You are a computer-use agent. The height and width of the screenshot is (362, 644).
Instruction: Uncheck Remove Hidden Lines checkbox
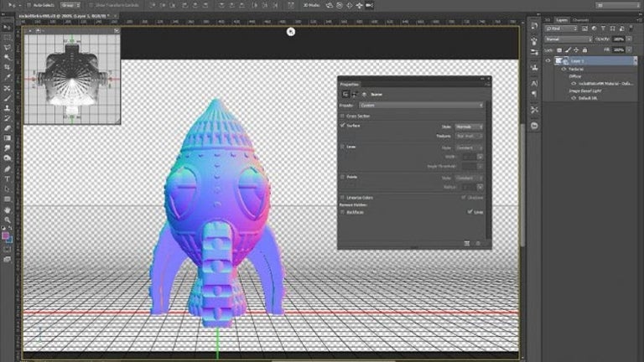[470, 212]
